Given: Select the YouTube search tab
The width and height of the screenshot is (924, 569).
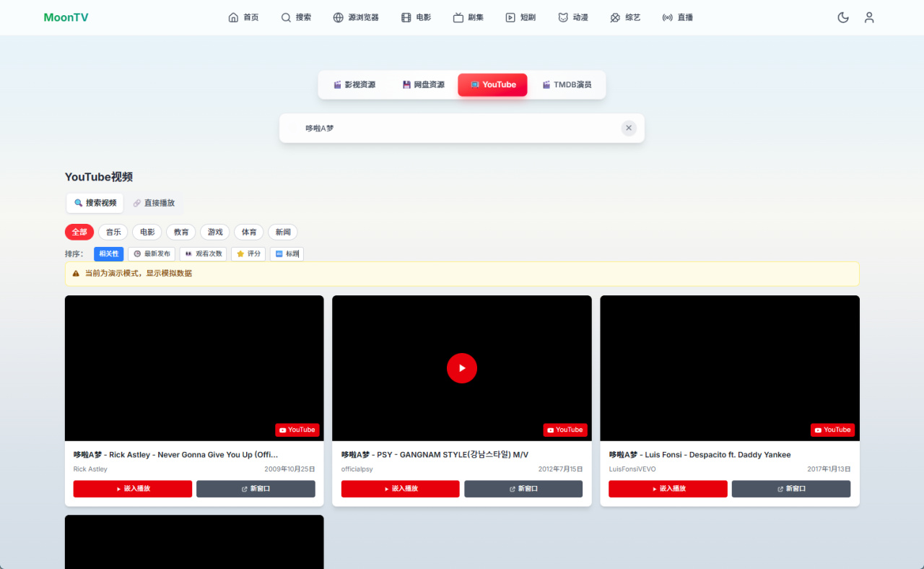Looking at the screenshot, I should [492, 84].
